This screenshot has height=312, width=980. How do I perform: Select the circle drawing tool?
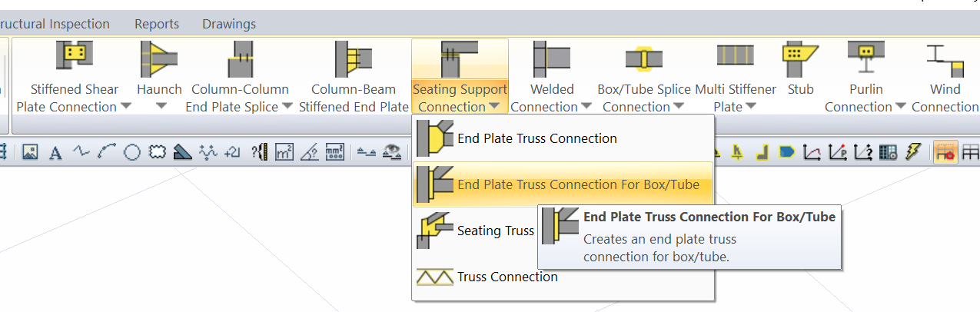[132, 152]
